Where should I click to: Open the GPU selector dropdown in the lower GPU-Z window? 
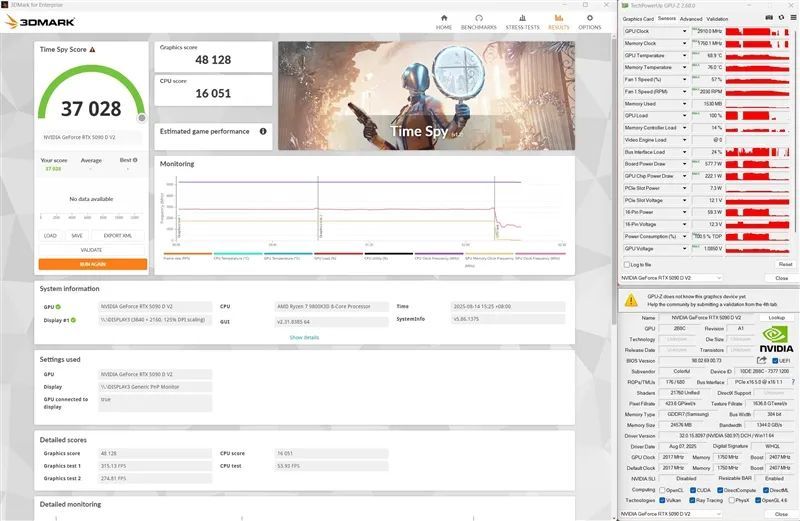pyautogui.click(x=671, y=513)
